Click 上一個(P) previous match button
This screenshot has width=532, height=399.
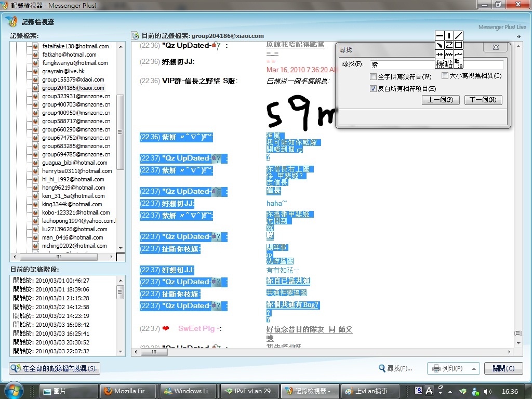pos(441,100)
